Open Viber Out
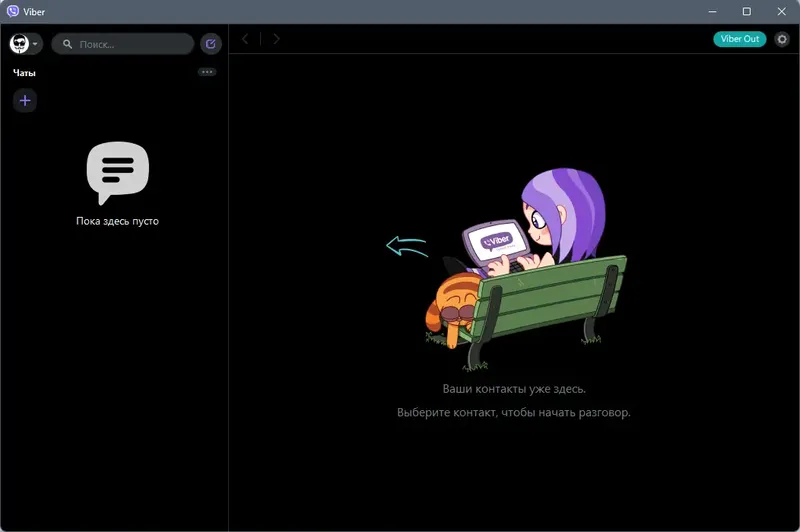This screenshot has height=532, width=800. (x=739, y=39)
